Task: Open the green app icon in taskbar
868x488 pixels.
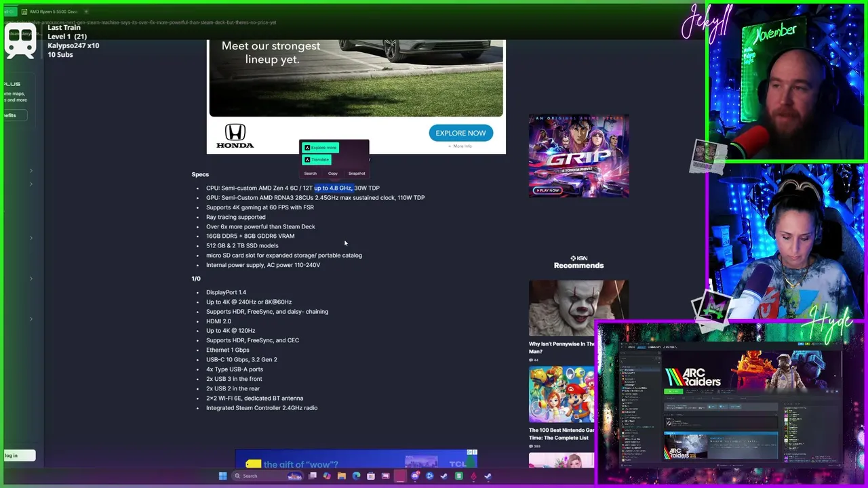Action: coord(459,476)
